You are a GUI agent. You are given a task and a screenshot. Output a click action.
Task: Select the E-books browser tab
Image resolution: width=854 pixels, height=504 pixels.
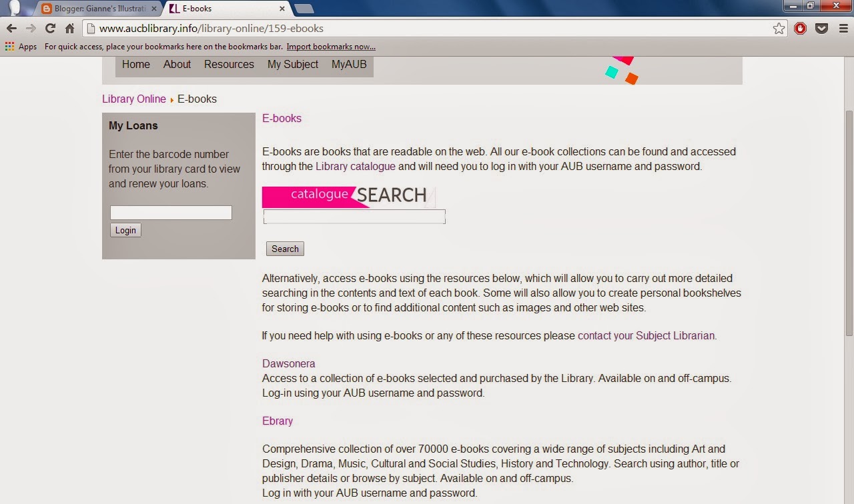[227, 9]
